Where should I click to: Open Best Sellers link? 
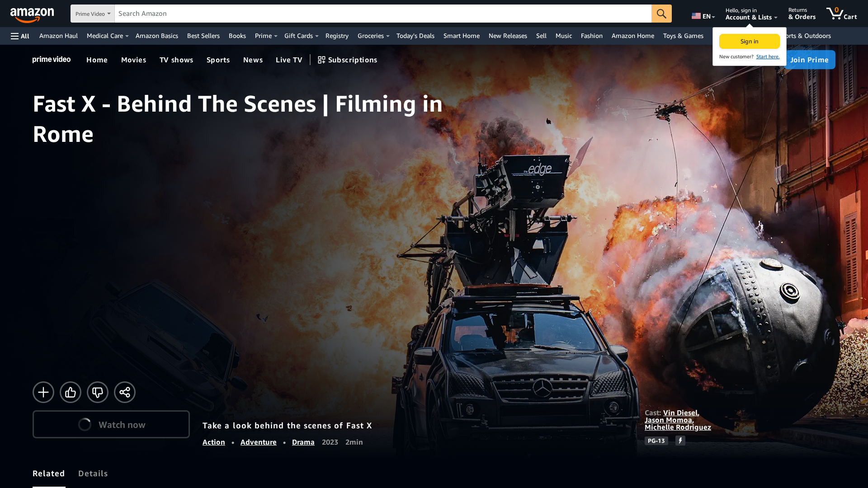pos(203,36)
